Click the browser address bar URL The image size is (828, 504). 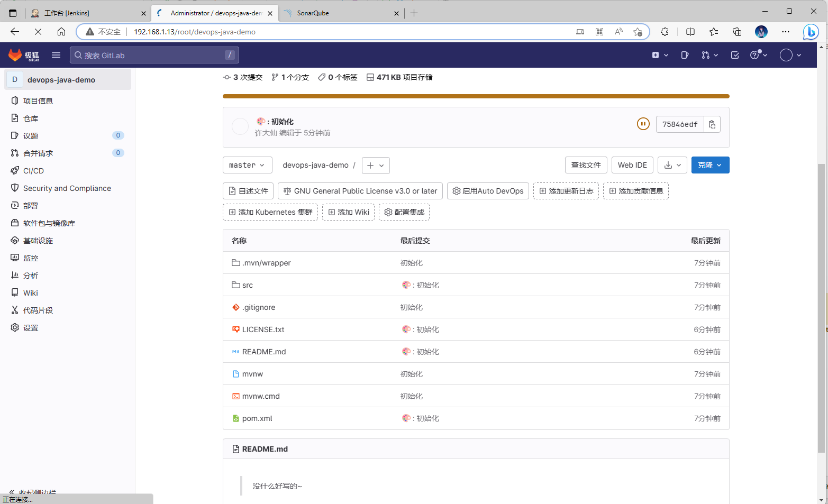click(x=195, y=32)
